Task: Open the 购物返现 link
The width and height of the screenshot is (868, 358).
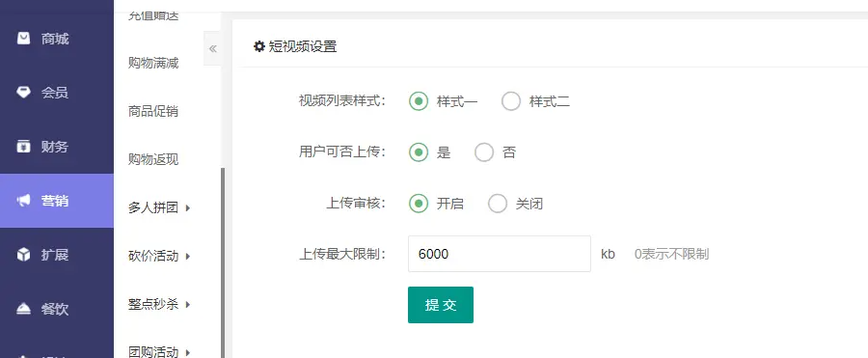Action: tap(153, 159)
